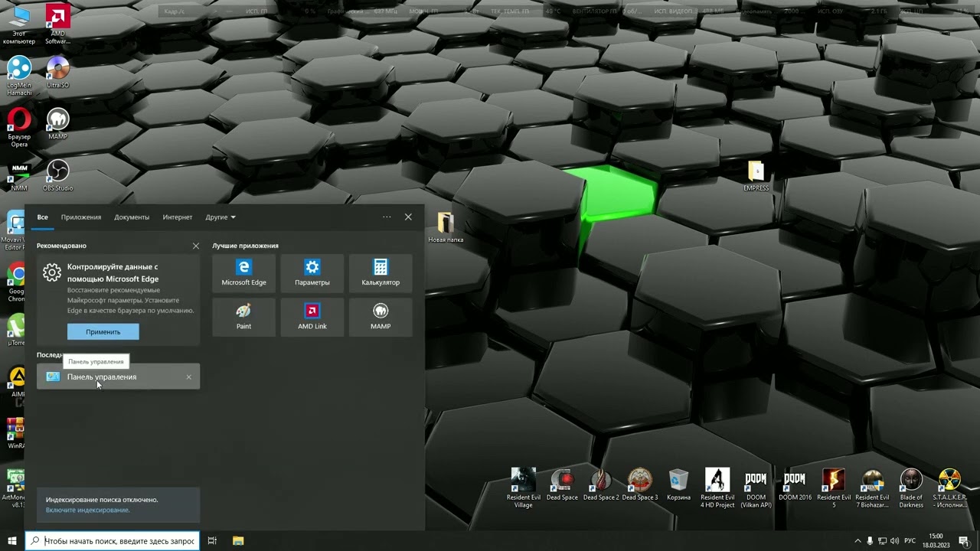The width and height of the screenshot is (980, 551).
Task: Open Task View on taskbar
Action: click(x=212, y=541)
